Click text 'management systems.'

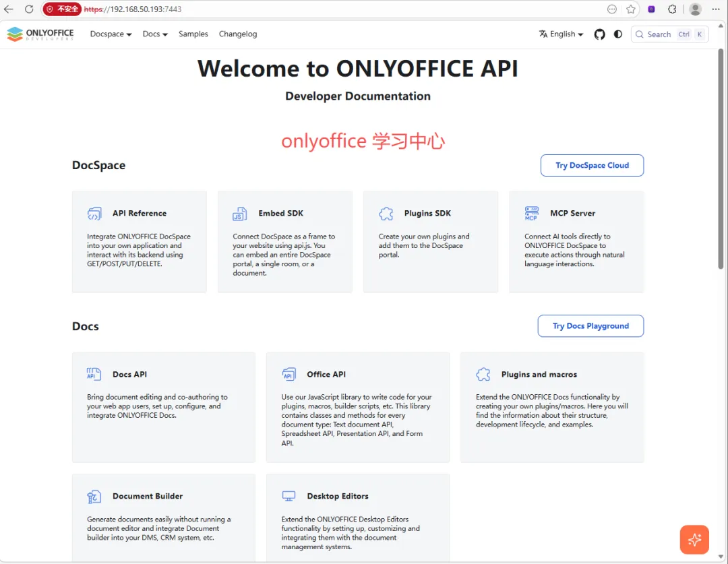[317, 547]
